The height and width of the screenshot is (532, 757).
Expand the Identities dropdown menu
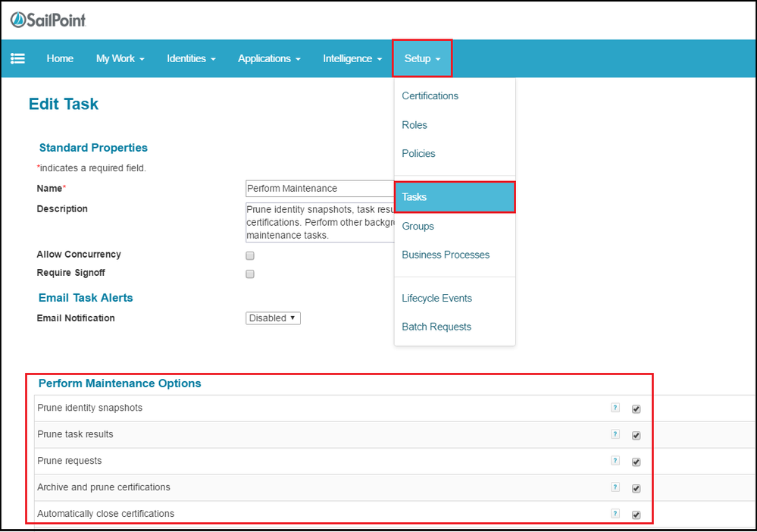pos(191,58)
